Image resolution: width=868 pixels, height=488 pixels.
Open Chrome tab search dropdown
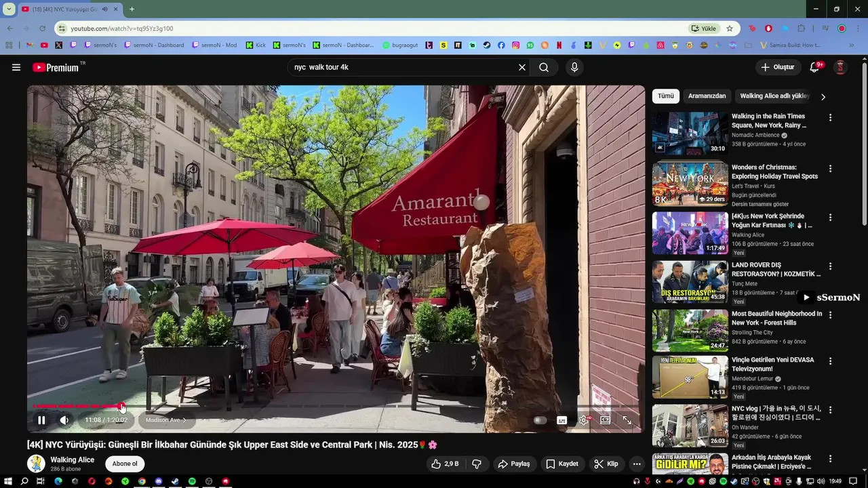(x=9, y=9)
